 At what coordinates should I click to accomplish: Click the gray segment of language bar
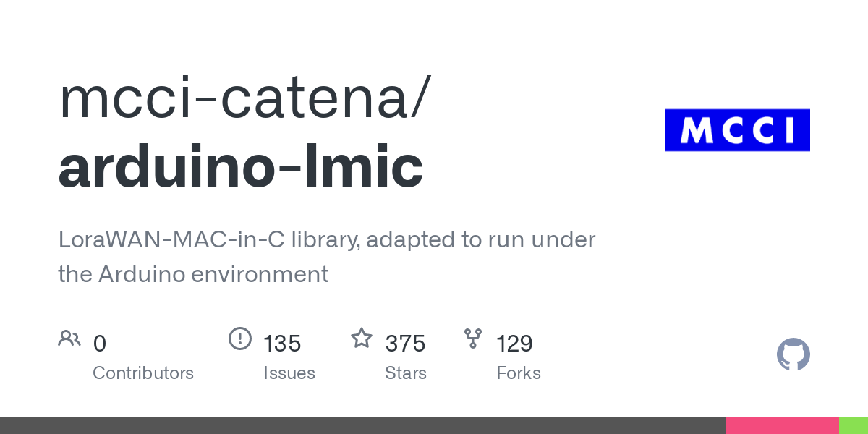(362, 425)
